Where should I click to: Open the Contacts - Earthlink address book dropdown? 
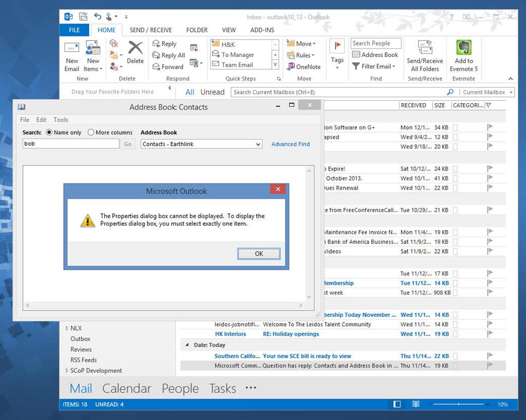coord(201,144)
